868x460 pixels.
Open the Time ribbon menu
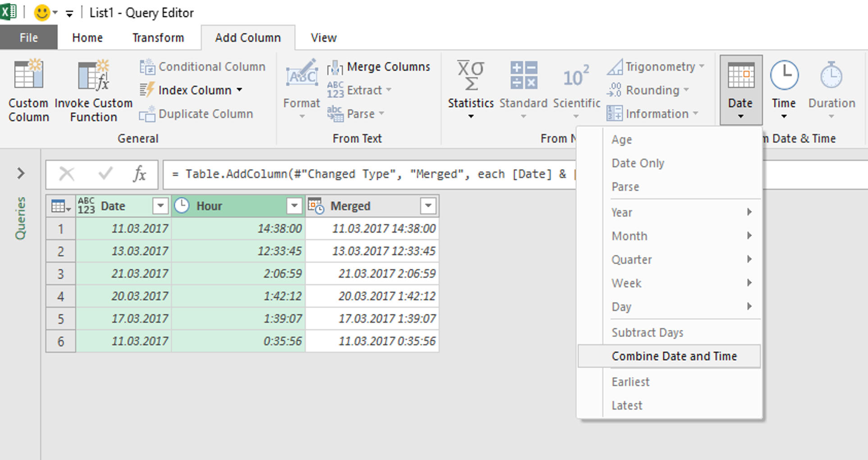point(784,89)
